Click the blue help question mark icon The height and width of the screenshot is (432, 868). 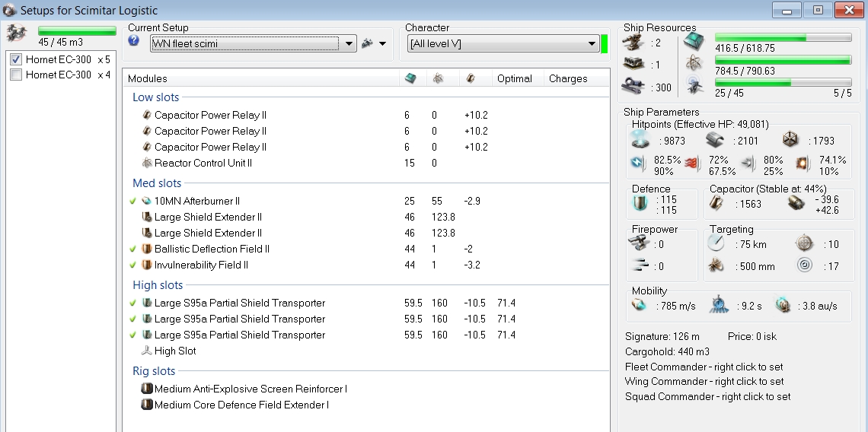(x=134, y=41)
